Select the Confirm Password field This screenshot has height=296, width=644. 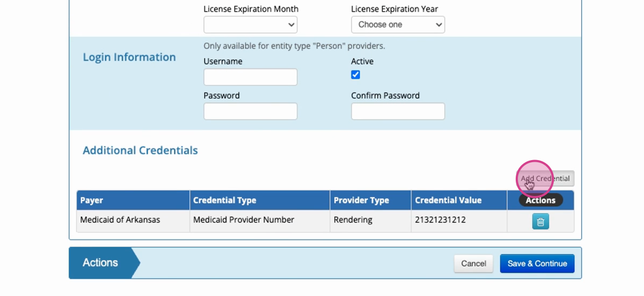point(398,111)
